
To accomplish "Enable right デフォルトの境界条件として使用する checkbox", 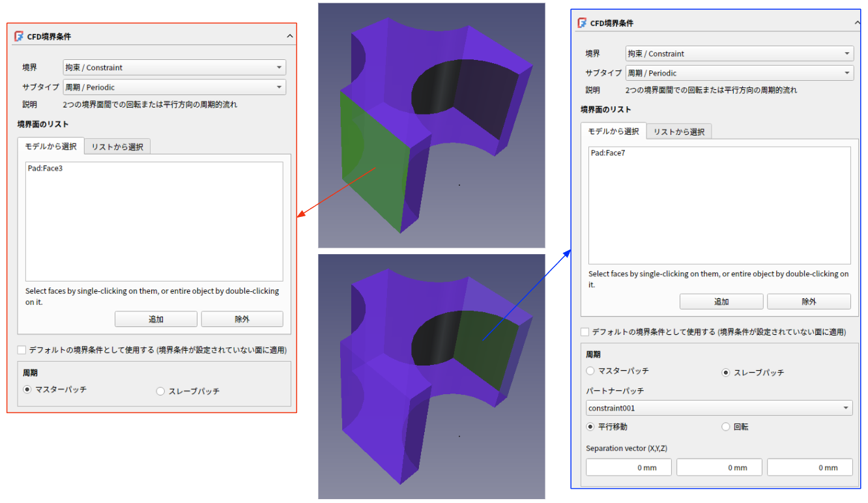I will [585, 332].
